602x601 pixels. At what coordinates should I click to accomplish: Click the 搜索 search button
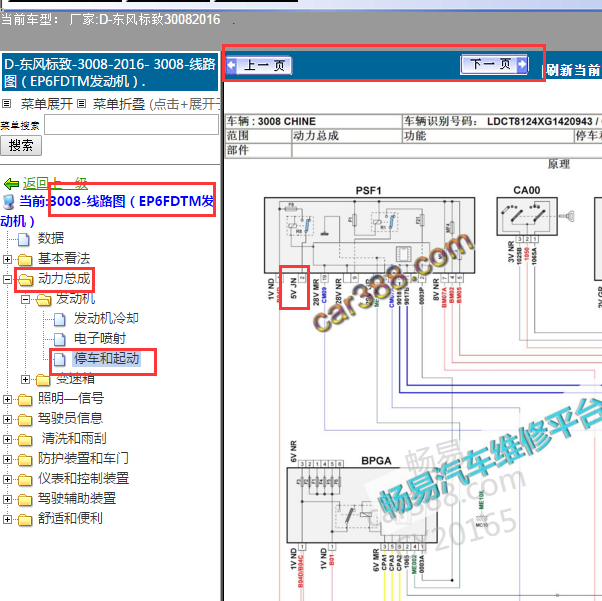point(21,146)
